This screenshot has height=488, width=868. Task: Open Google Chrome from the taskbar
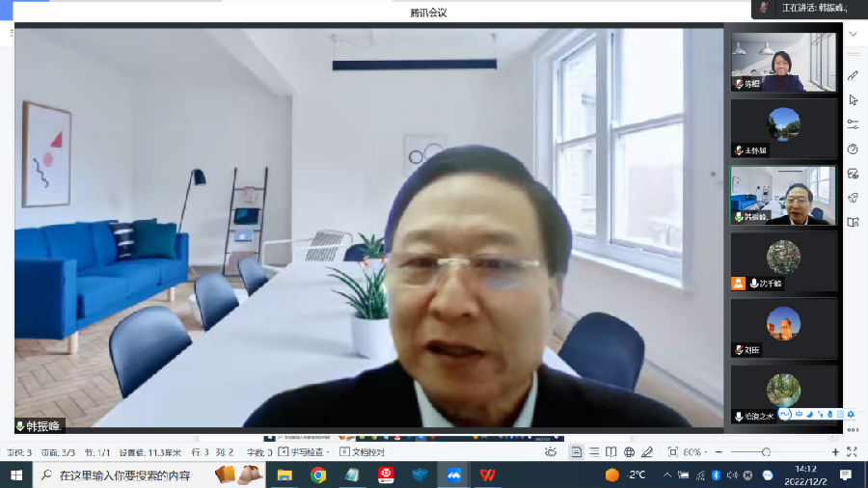click(318, 474)
